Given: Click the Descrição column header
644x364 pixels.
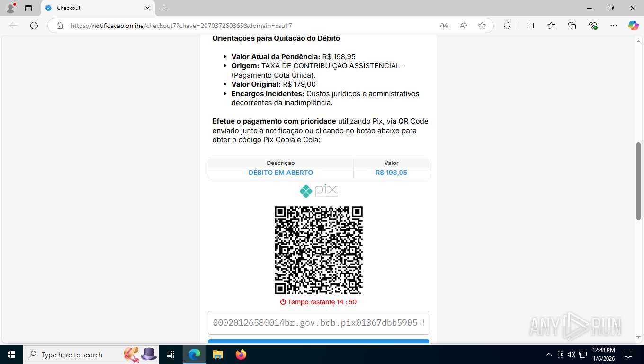Looking at the screenshot, I should coord(281,163).
